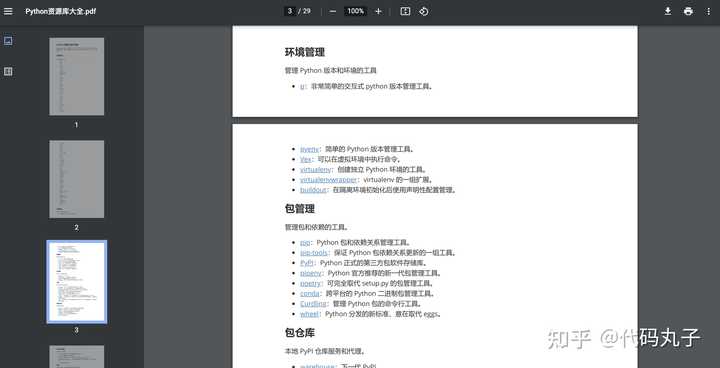The image size is (720, 368).
Task: Click the fit to page icon
Action: pyautogui.click(x=405, y=11)
